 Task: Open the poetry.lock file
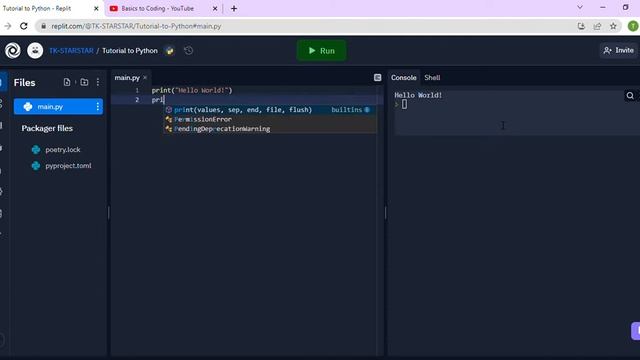point(63,149)
